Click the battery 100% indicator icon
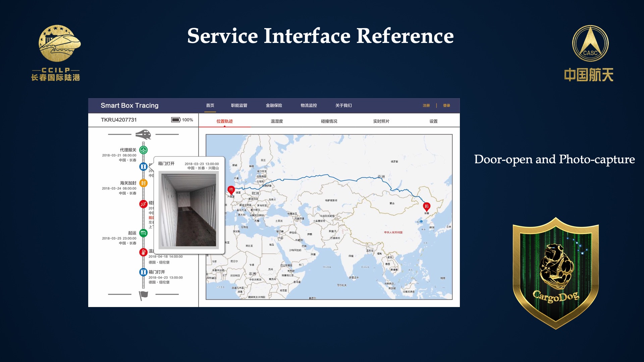 [x=176, y=120]
